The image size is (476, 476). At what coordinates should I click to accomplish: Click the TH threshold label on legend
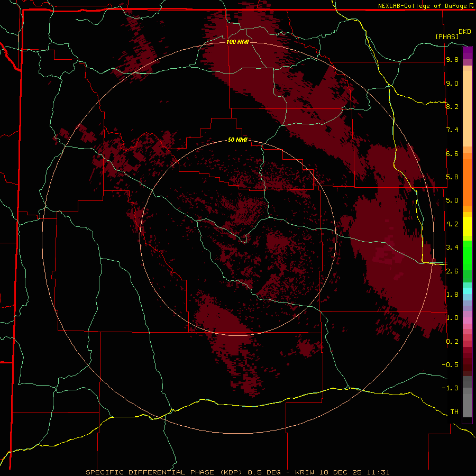(454, 412)
